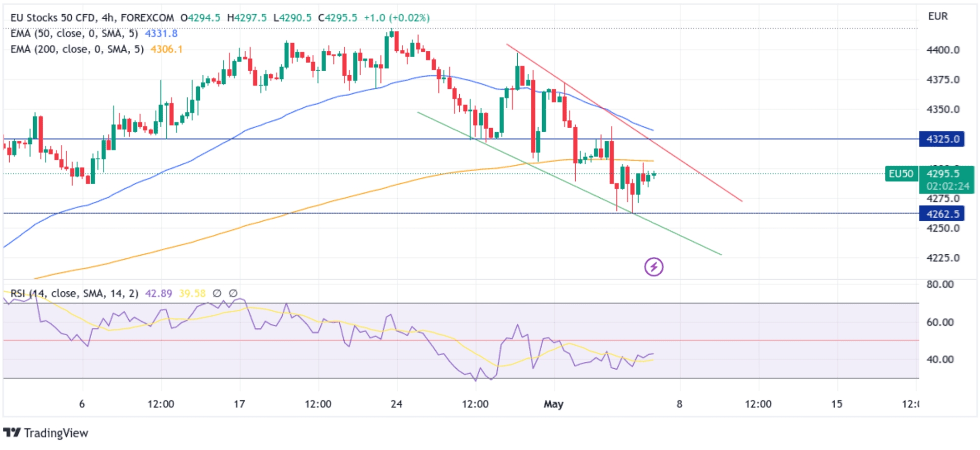Screen dimensions: 980x450
Task: Click the high value H4297.5
Action: 247,18
